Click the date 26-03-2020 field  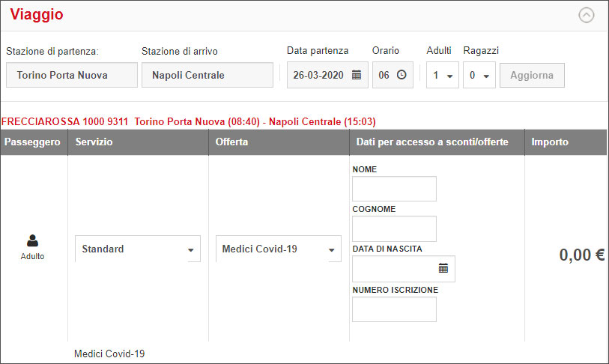point(327,75)
